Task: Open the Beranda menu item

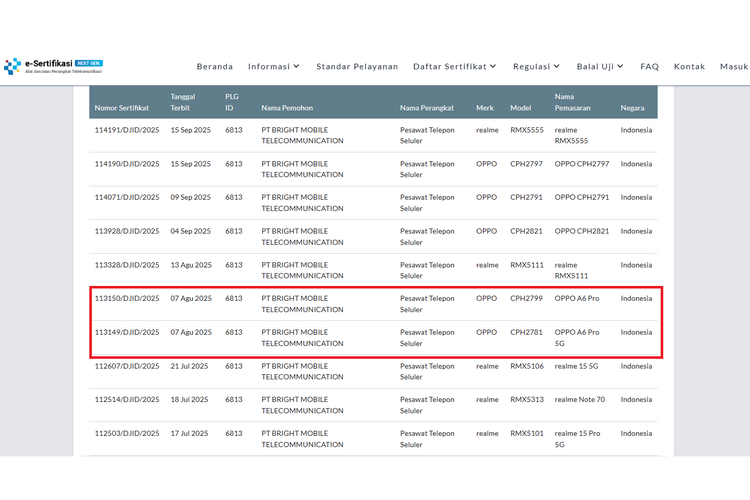Action: (215, 67)
